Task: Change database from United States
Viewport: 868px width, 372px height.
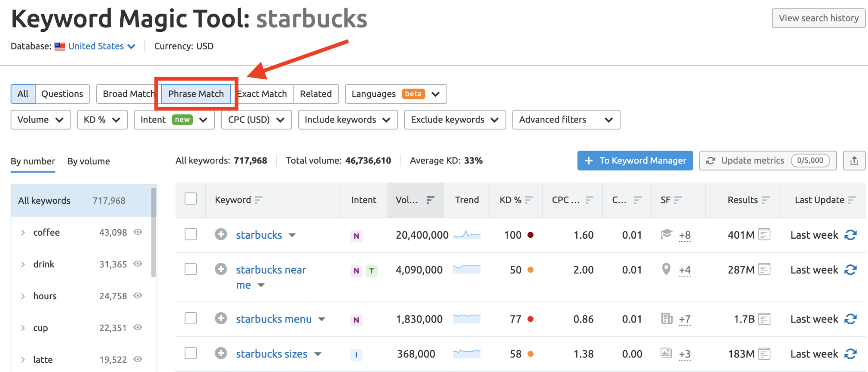Action: [x=101, y=46]
